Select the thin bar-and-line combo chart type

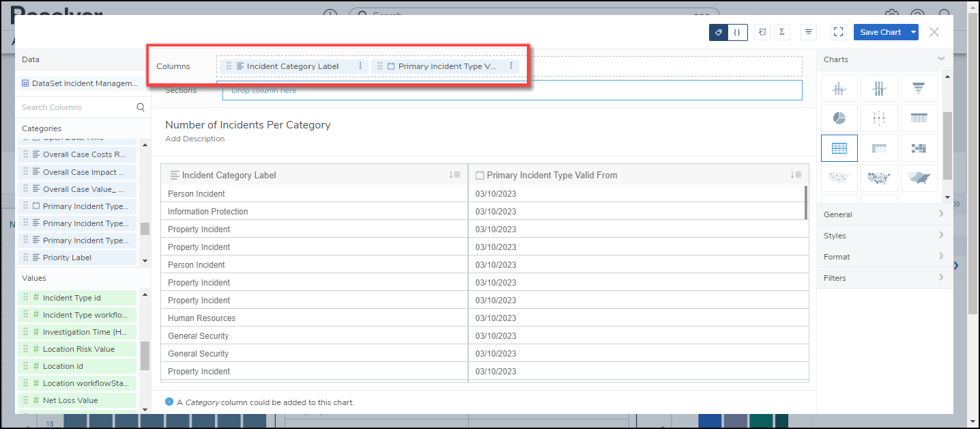(839, 88)
